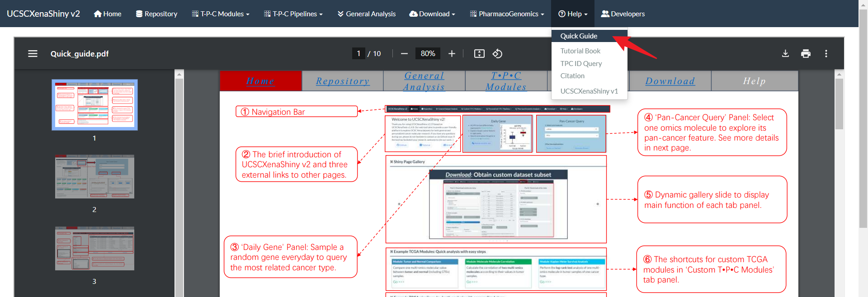Open the General Analysis tab
The width and height of the screenshot is (868, 297).
pyautogui.click(x=367, y=14)
